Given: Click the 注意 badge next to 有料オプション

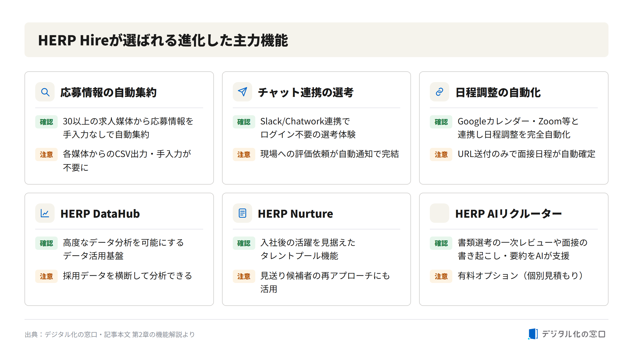Looking at the screenshot, I should (441, 276).
